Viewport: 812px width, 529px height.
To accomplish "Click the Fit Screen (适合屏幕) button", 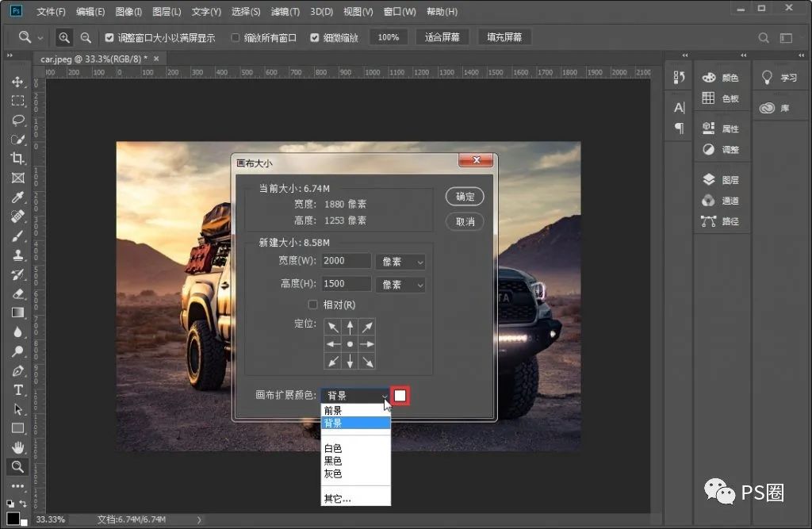I will 442,37.
